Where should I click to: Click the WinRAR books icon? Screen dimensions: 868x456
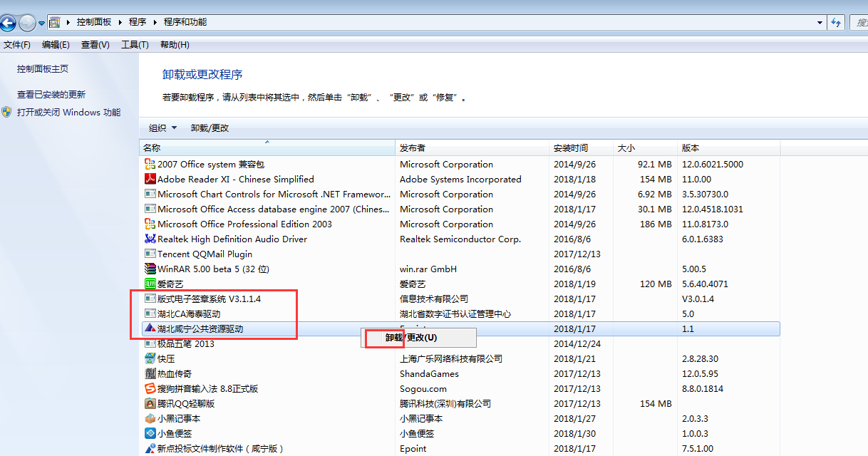pos(150,269)
